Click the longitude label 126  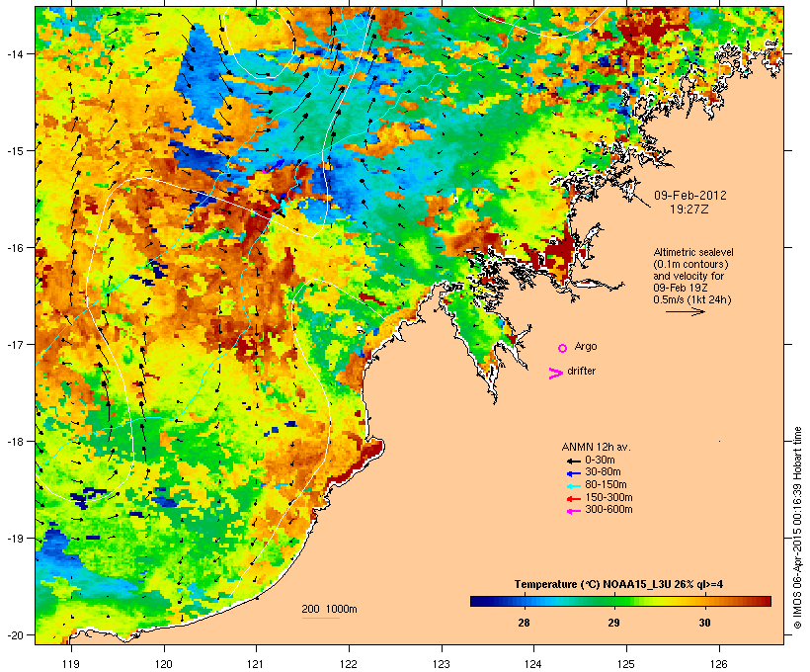click(x=719, y=664)
